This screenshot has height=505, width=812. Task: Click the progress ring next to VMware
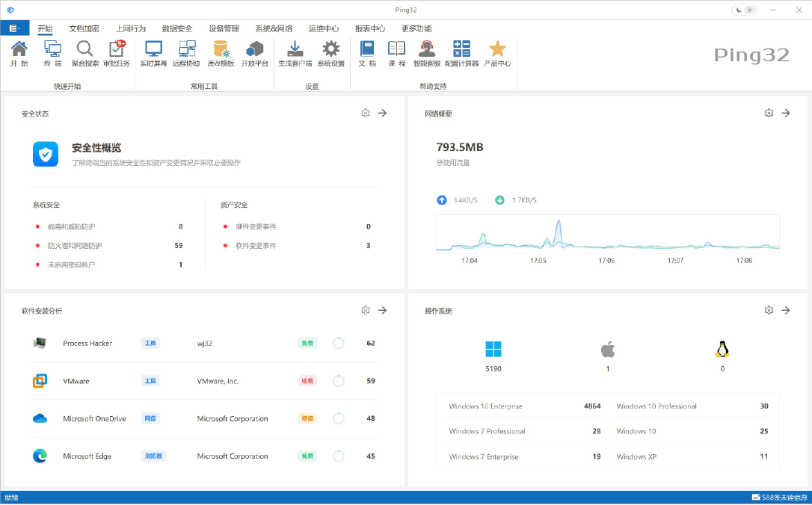(338, 380)
